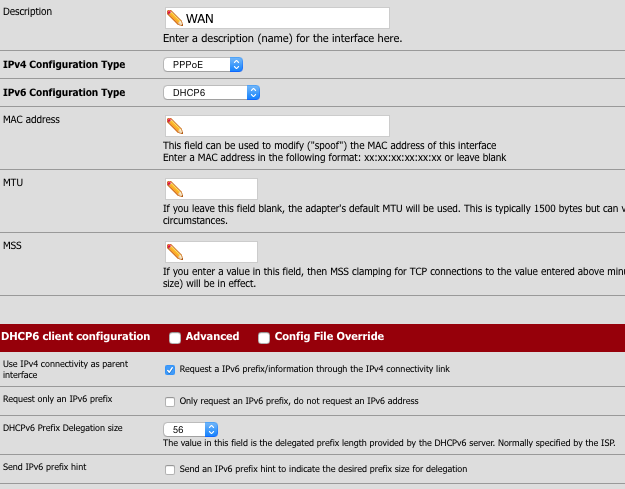This screenshot has height=489, width=625.
Task: Click the DHCP6 client configuration section header
Action: [76, 337]
